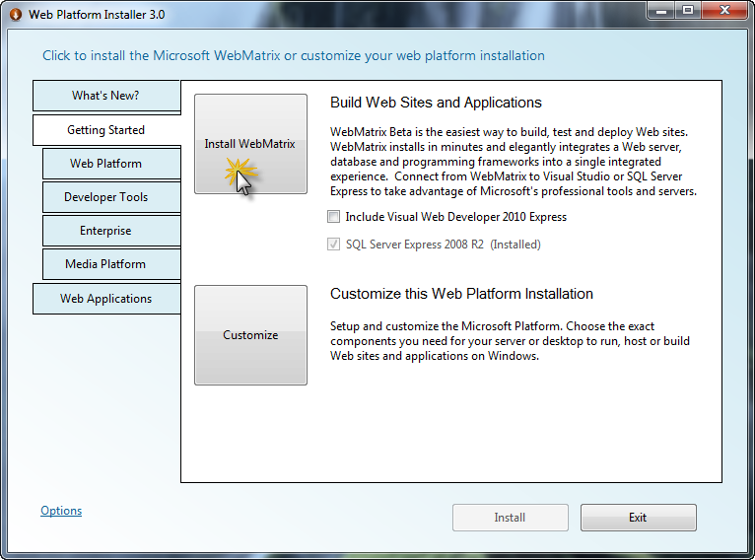Click the Install WebMatrix button
The height and width of the screenshot is (560, 755).
pyautogui.click(x=251, y=144)
